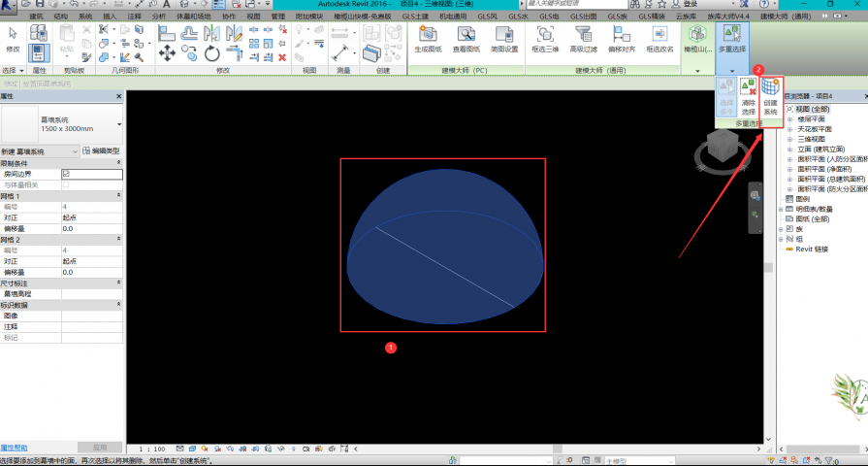868x466 pixels.
Task: Click the Help question mark icon
Action: click(x=764, y=4)
